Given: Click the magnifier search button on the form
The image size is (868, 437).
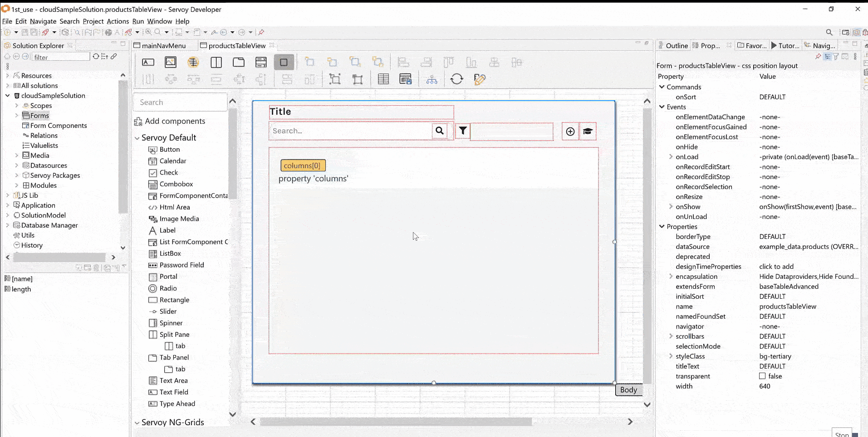Looking at the screenshot, I should coord(439,131).
